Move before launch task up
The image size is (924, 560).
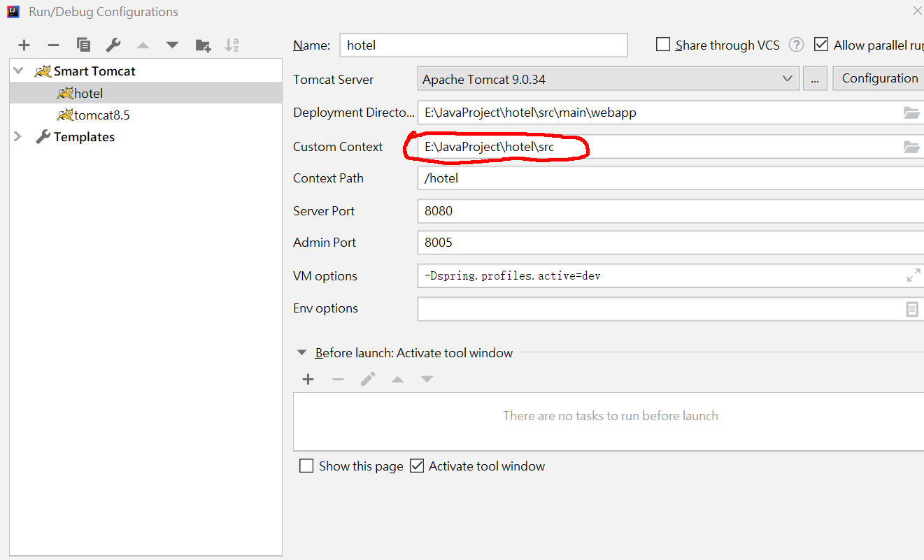397,380
